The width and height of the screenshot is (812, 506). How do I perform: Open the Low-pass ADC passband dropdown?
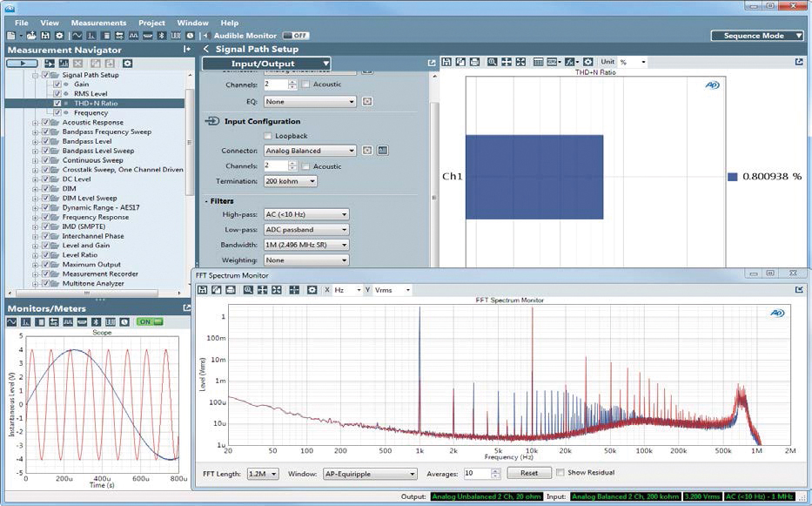pyautogui.click(x=306, y=230)
